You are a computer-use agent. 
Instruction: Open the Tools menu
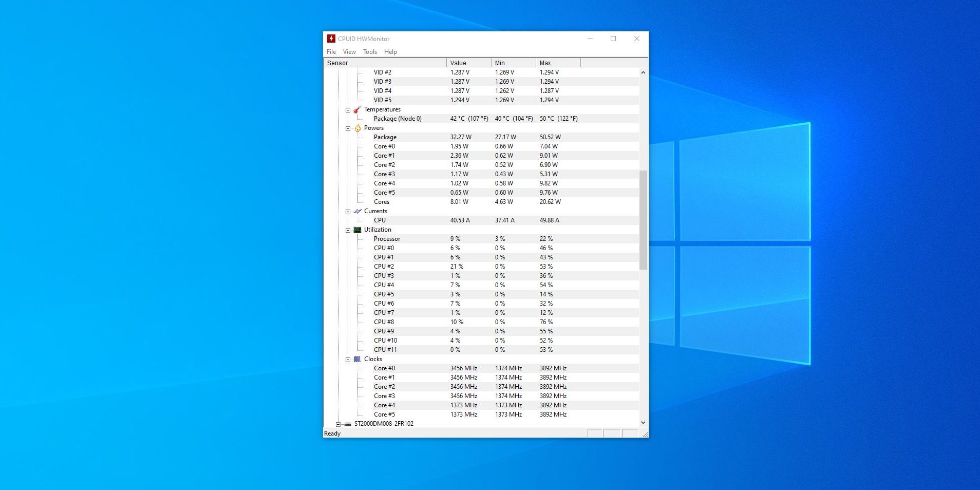[370, 52]
